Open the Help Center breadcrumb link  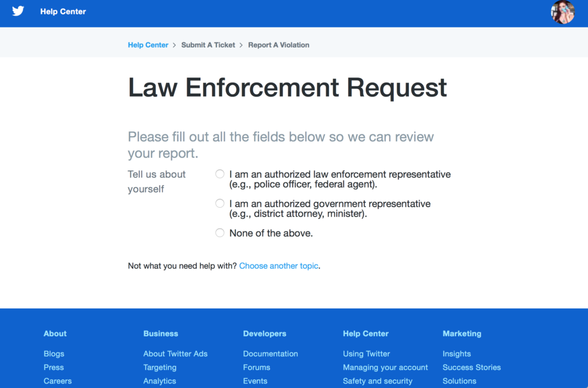(148, 45)
